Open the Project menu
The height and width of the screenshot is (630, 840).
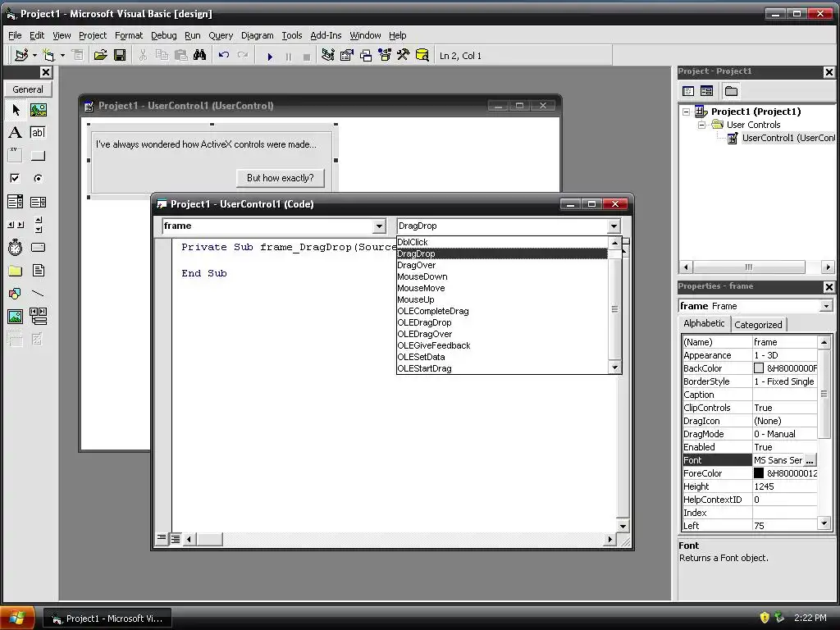tap(93, 35)
